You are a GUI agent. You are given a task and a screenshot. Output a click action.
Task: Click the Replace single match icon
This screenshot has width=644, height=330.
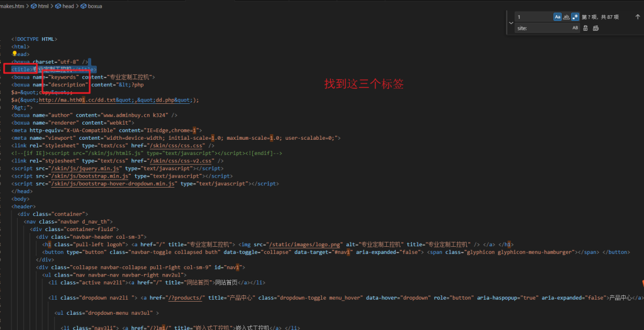[x=586, y=28]
